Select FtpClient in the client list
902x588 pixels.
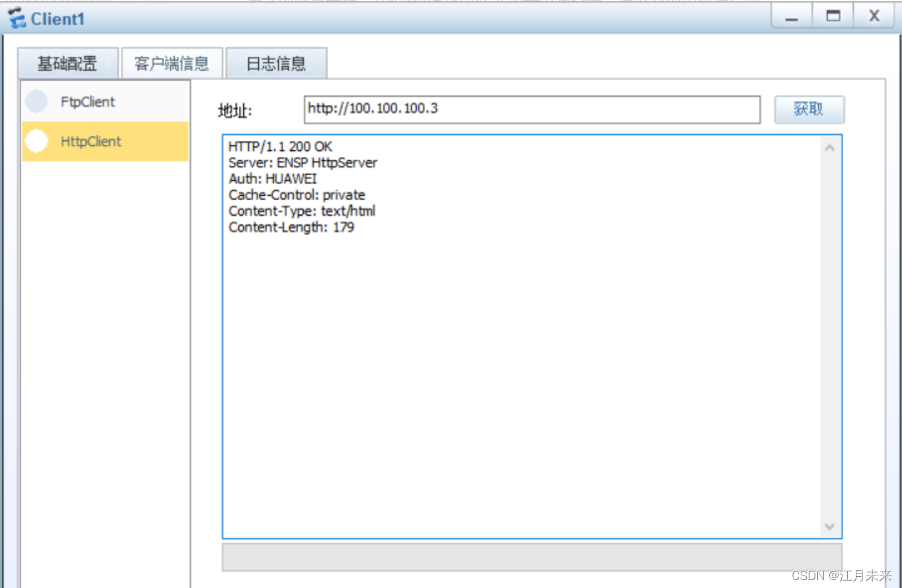click(x=105, y=102)
